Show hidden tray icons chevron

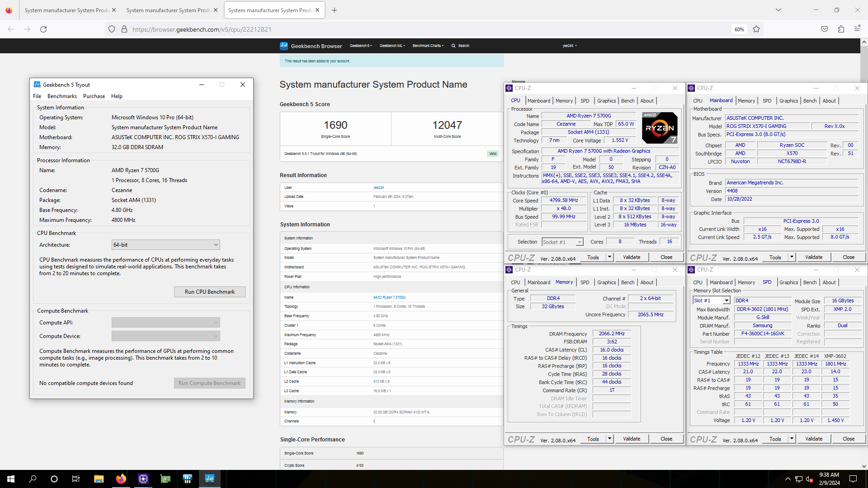[x=788, y=479]
